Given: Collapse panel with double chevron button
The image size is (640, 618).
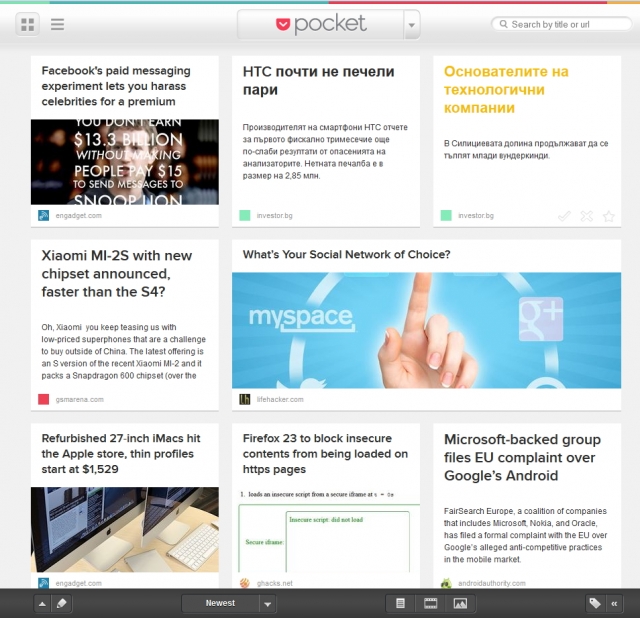Looking at the screenshot, I should coord(614,603).
